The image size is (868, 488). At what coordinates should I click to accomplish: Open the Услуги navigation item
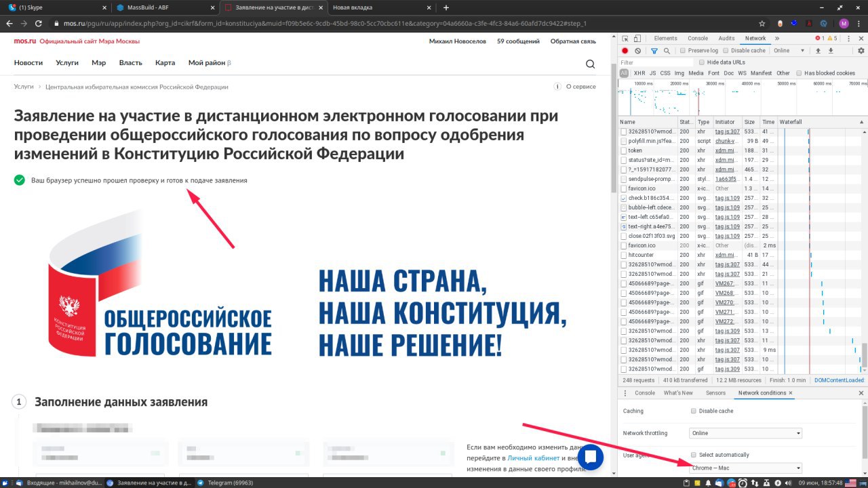tap(67, 63)
